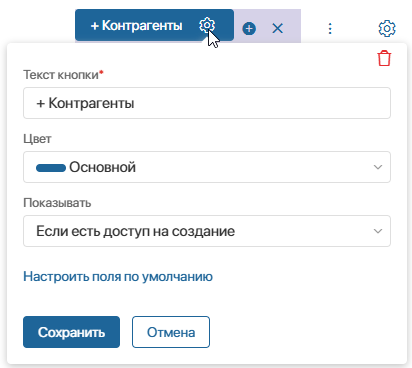Click the «Сохранить» button
This screenshot has width=412, height=368.
pyautogui.click(x=71, y=332)
